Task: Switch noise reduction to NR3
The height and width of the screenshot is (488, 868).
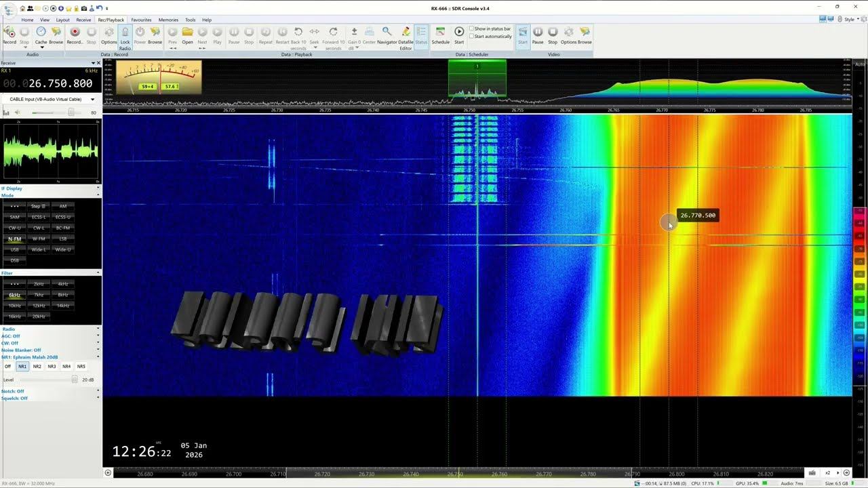Action: 52,367
